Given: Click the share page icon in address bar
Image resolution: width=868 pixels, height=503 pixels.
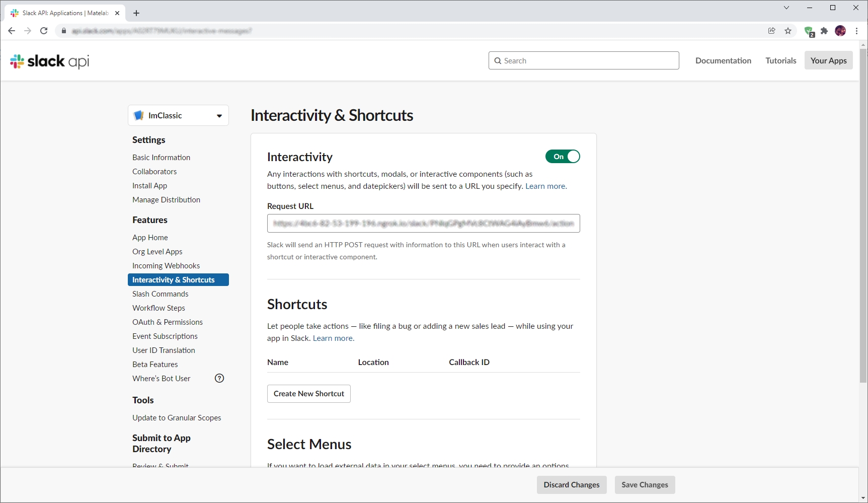Looking at the screenshot, I should click(x=771, y=31).
